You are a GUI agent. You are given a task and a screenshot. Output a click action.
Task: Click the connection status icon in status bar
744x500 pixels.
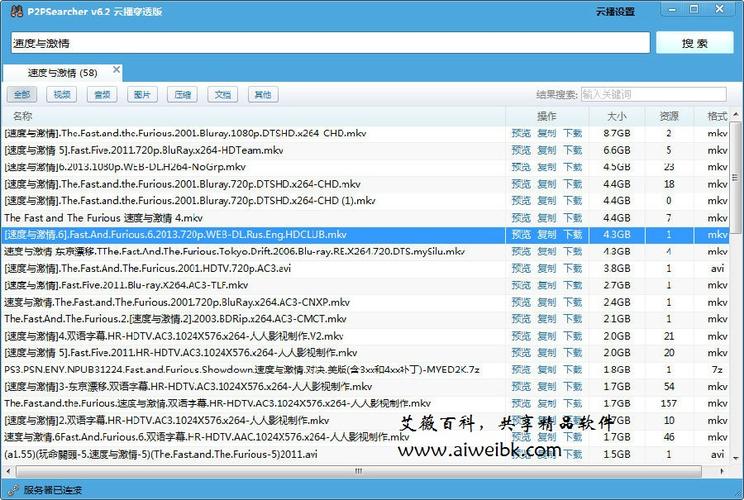click(x=11, y=490)
